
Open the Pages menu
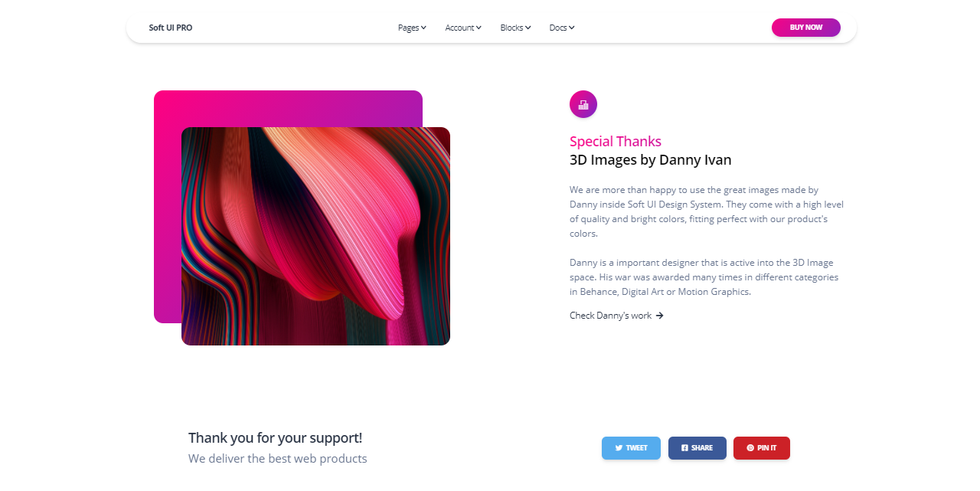click(x=412, y=28)
